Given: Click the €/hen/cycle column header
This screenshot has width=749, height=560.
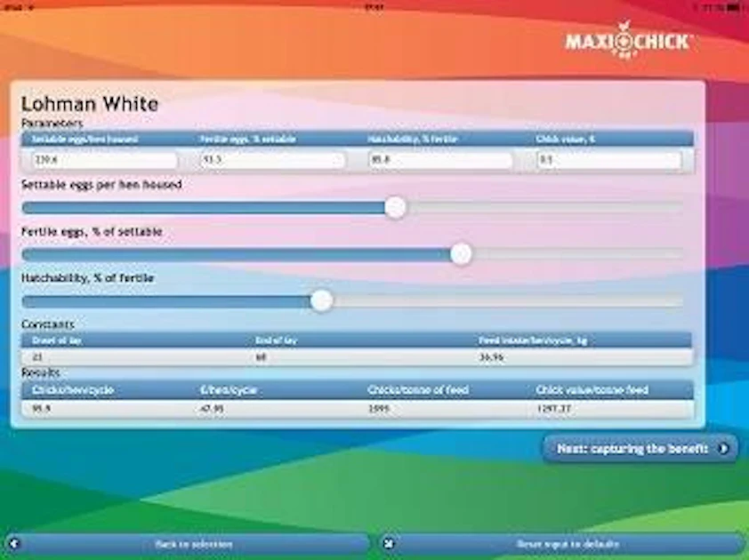Looking at the screenshot, I should tap(229, 390).
